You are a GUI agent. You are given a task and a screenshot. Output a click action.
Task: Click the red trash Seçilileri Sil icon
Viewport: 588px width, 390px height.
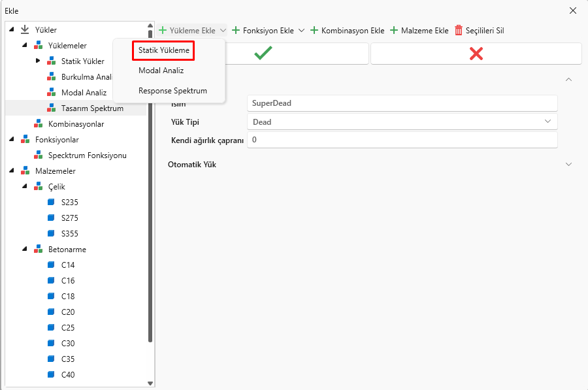(459, 30)
